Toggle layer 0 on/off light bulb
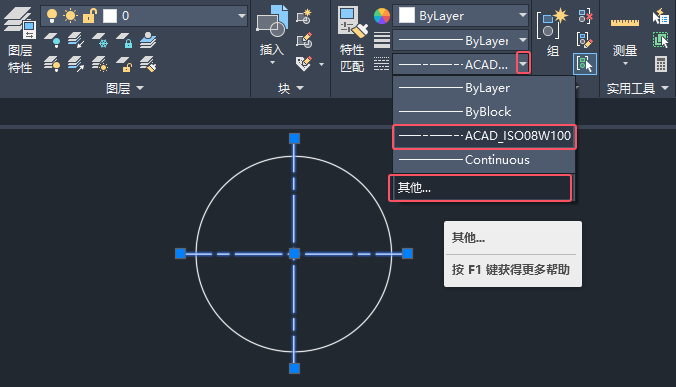 52,16
